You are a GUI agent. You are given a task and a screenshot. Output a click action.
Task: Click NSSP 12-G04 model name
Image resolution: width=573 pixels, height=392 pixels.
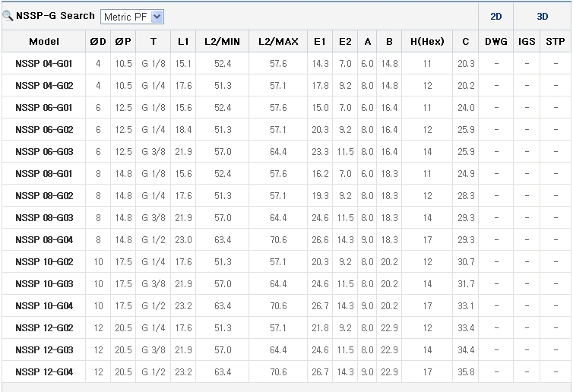[44, 372]
